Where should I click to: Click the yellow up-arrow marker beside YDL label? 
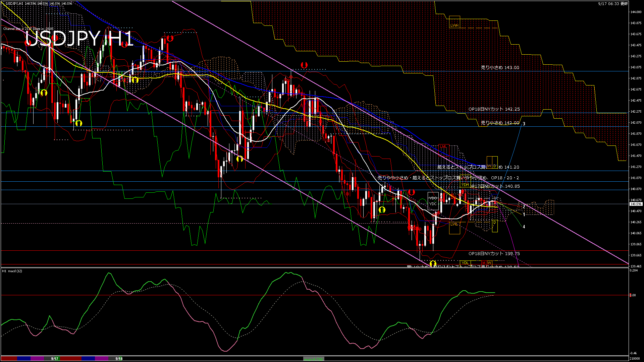click(x=433, y=263)
